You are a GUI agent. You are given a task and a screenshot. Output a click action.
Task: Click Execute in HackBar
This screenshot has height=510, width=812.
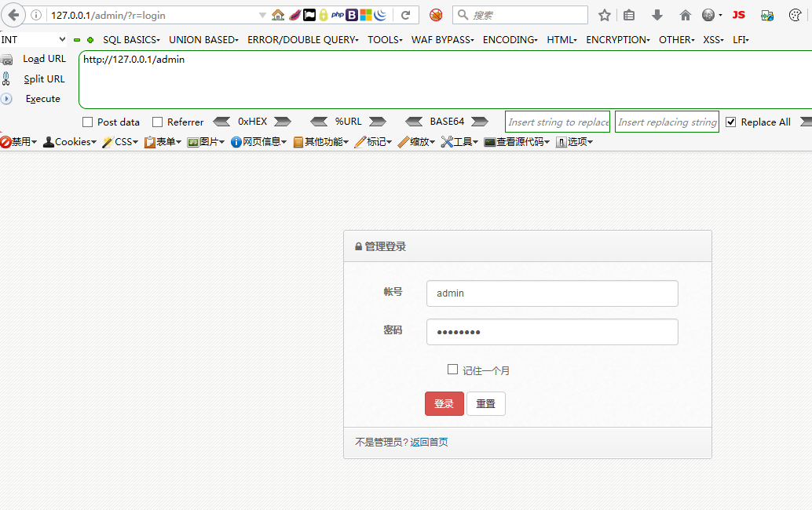click(43, 98)
